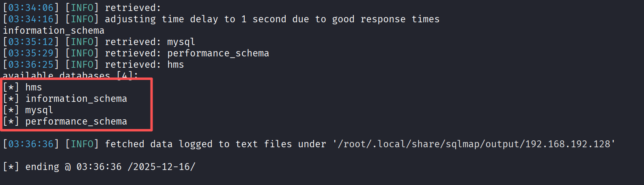The width and height of the screenshot is (644, 185).
Task: Click the 03:34:16 timestamp
Action: tap(31, 19)
